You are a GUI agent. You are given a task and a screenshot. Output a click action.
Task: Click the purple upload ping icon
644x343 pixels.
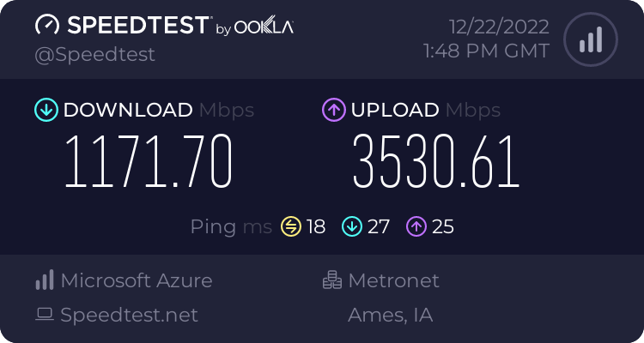pyautogui.click(x=416, y=227)
